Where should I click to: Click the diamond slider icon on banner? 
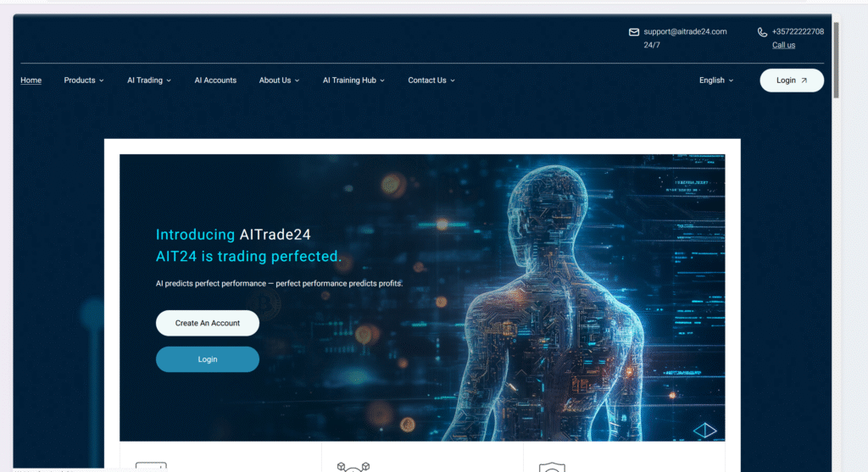[704, 430]
